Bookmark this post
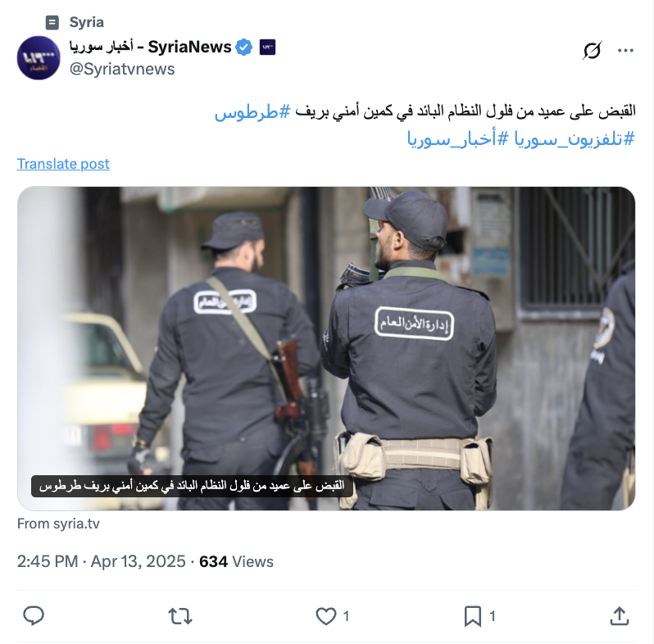The height and width of the screenshot is (644, 654). pyautogui.click(x=473, y=616)
